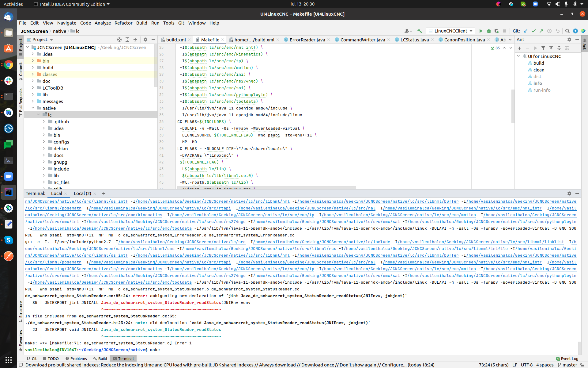This screenshot has height=368, width=588.
Task: Add new terminal tab plus icon
Action: tap(104, 194)
